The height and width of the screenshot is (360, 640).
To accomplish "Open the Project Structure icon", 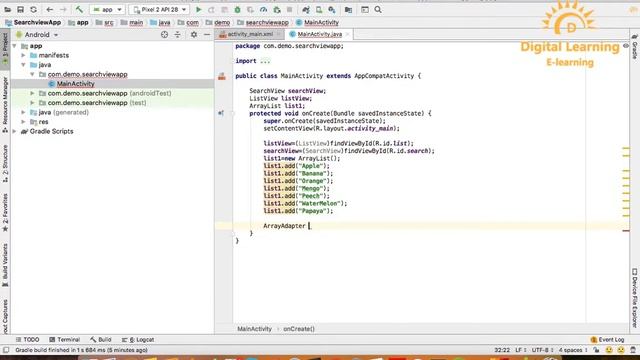I will click(348, 9).
